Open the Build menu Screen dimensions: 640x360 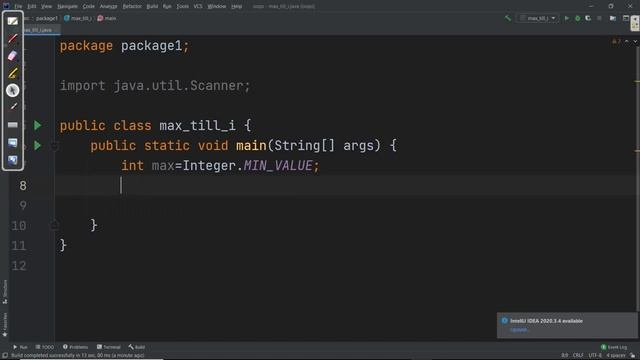click(x=152, y=6)
